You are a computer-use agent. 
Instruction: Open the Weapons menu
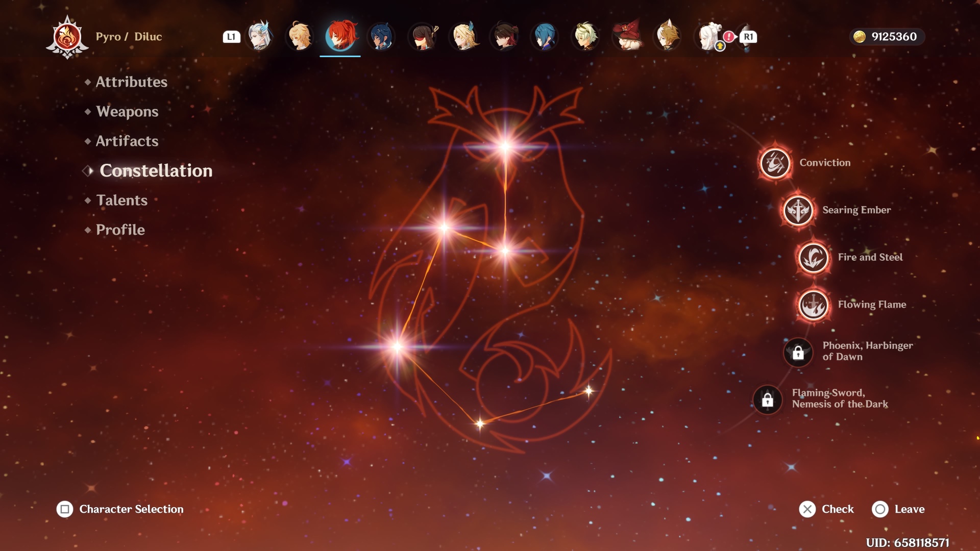(x=127, y=112)
